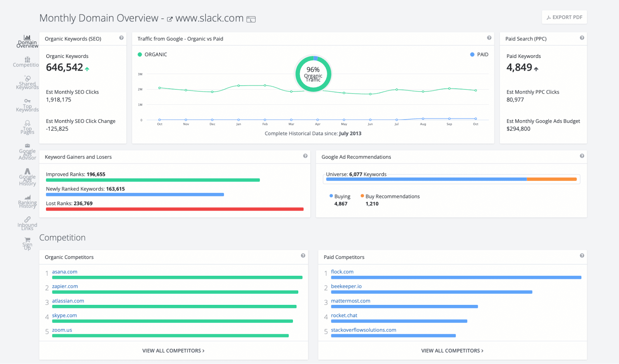This screenshot has height=364, width=619.
Task: Click help icon on Paid Competitors card
Action: point(582,256)
